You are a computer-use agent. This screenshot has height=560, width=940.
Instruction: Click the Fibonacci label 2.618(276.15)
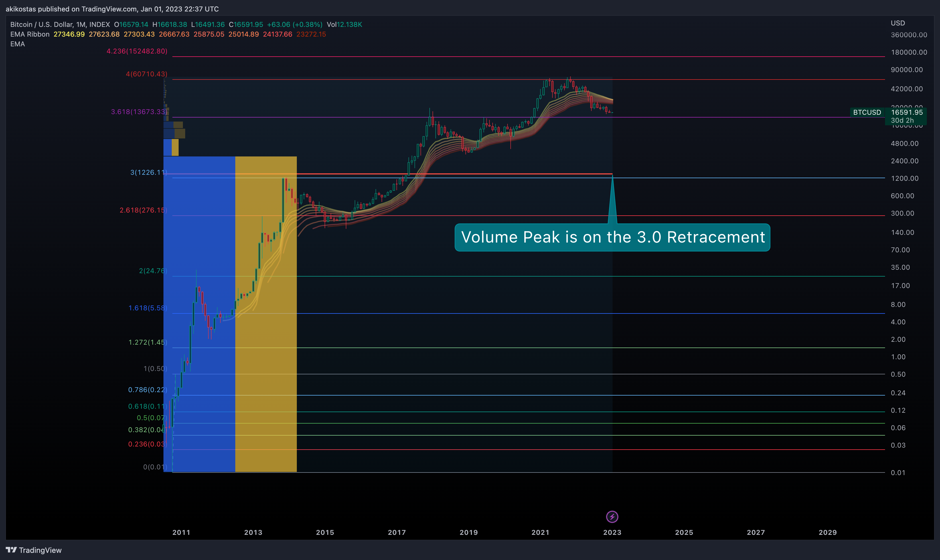(x=143, y=210)
